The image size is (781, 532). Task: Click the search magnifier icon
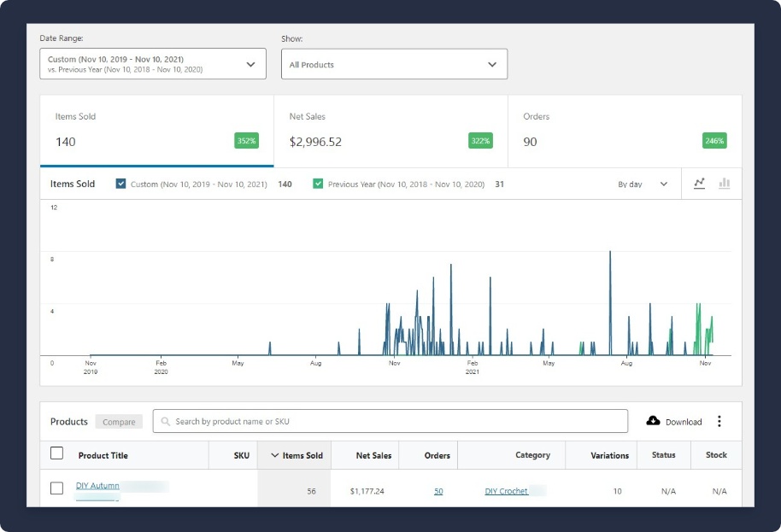[166, 421]
